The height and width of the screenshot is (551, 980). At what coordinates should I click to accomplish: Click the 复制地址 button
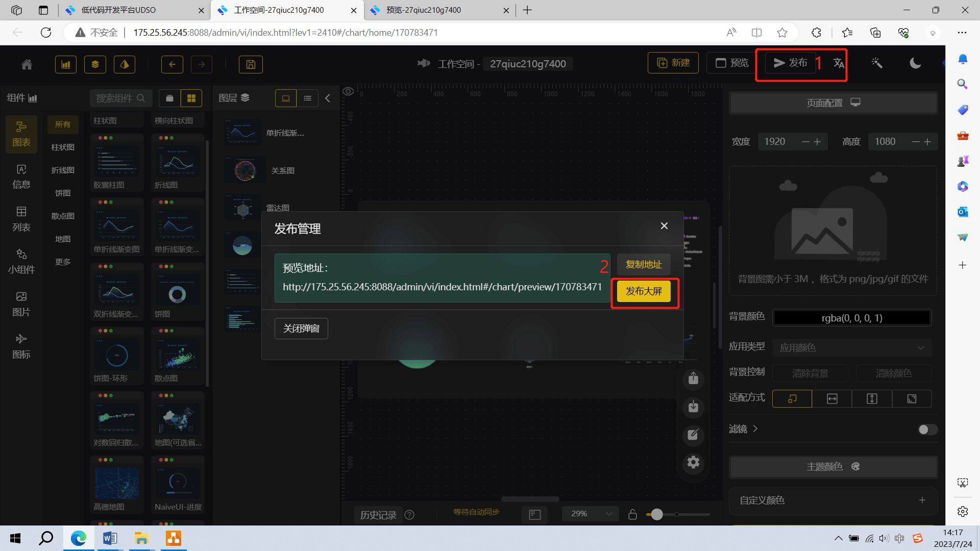tap(644, 264)
